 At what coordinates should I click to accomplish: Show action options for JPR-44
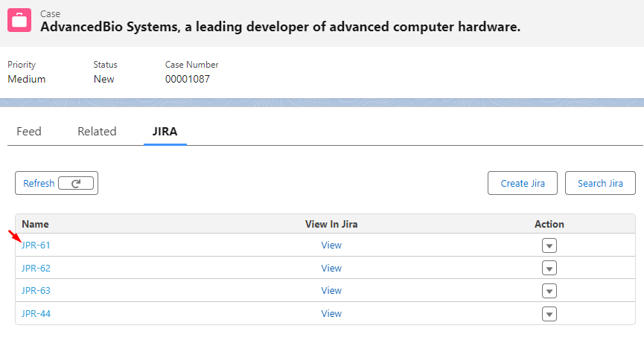tap(549, 314)
